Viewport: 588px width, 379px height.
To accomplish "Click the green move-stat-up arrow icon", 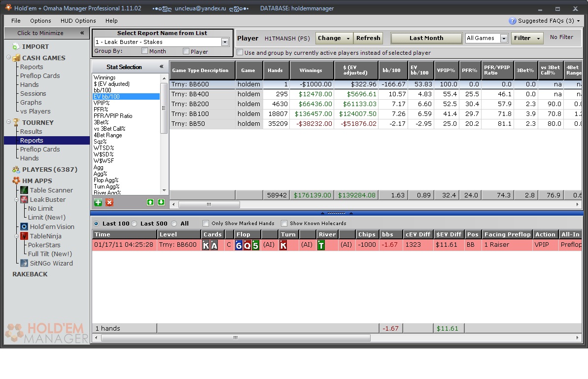I will pyautogui.click(x=150, y=202).
